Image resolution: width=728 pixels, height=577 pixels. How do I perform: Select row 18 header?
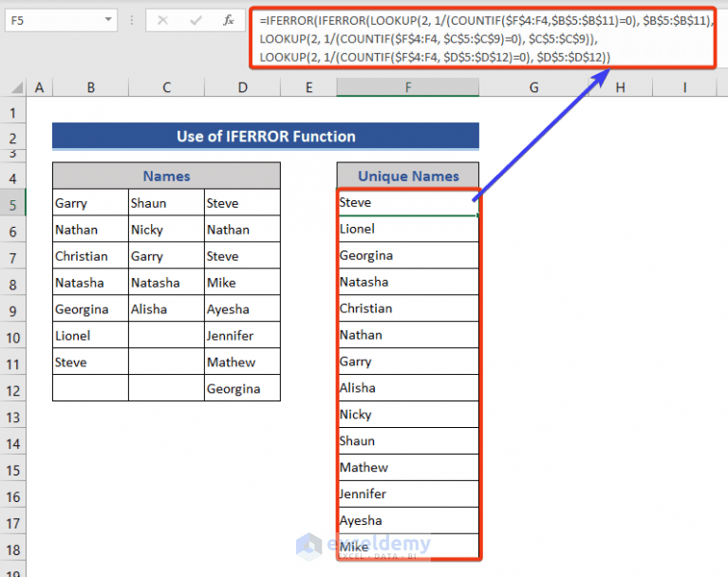pos(13,549)
